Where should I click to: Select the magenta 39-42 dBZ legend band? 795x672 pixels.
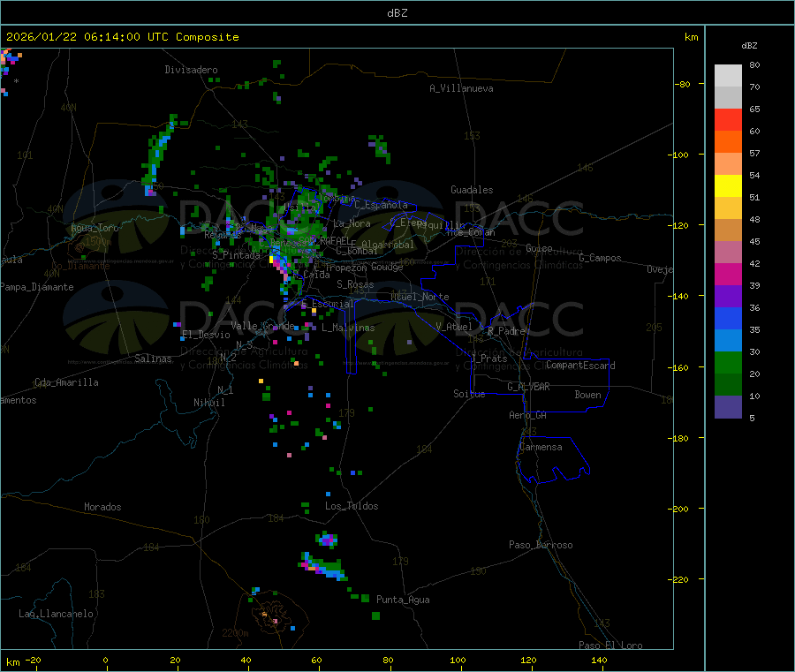click(728, 274)
